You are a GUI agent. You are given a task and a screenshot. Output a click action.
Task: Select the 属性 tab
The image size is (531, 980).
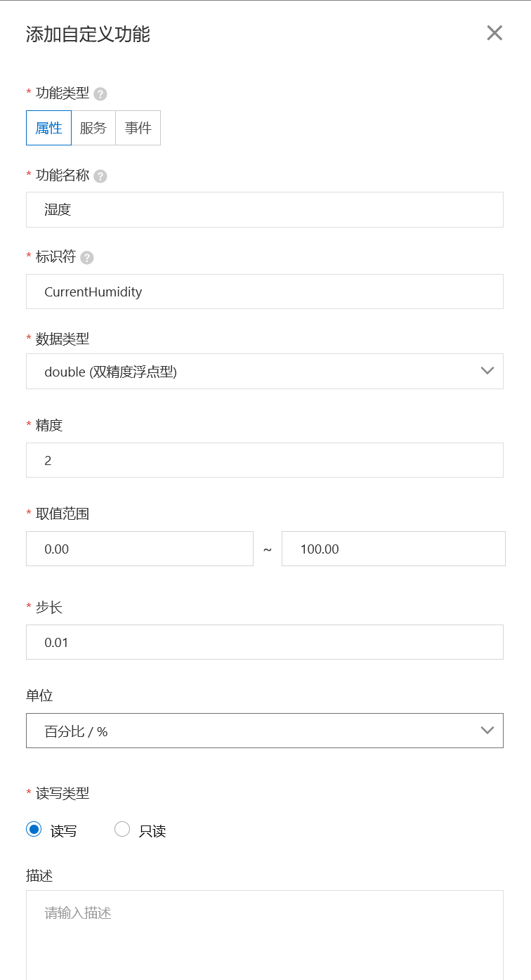coord(48,128)
